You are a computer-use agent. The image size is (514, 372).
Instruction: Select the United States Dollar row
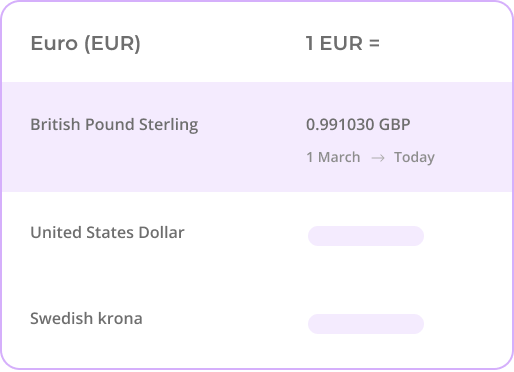tap(257, 233)
